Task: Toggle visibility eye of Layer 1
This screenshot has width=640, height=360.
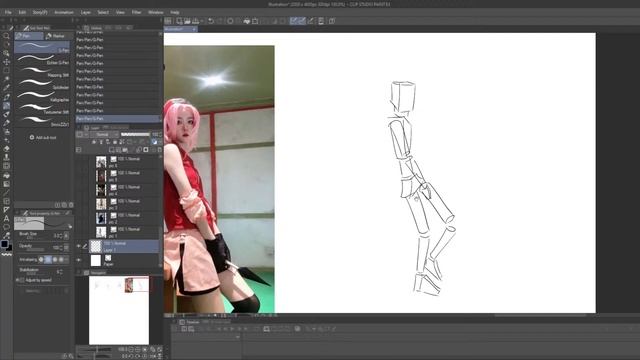Action: tap(79, 246)
